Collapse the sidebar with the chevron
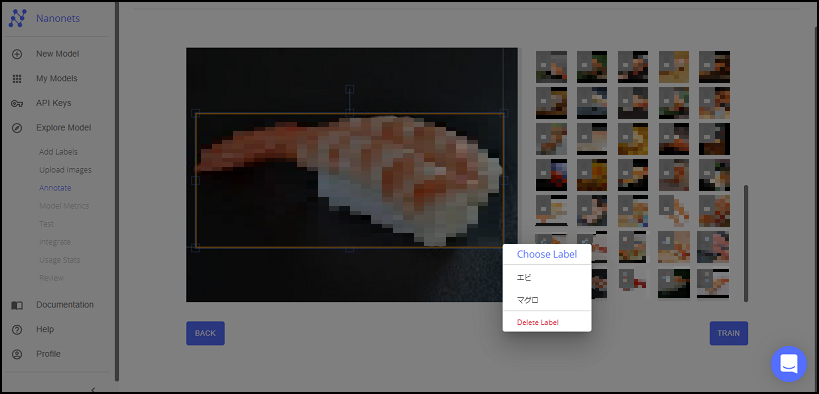The height and width of the screenshot is (394, 819). (93, 389)
